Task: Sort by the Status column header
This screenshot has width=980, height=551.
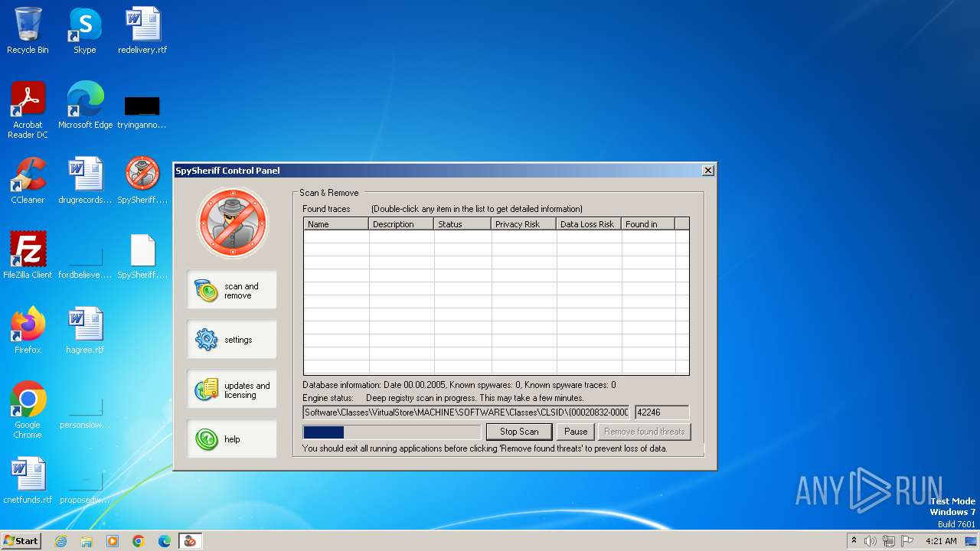Action: click(462, 224)
